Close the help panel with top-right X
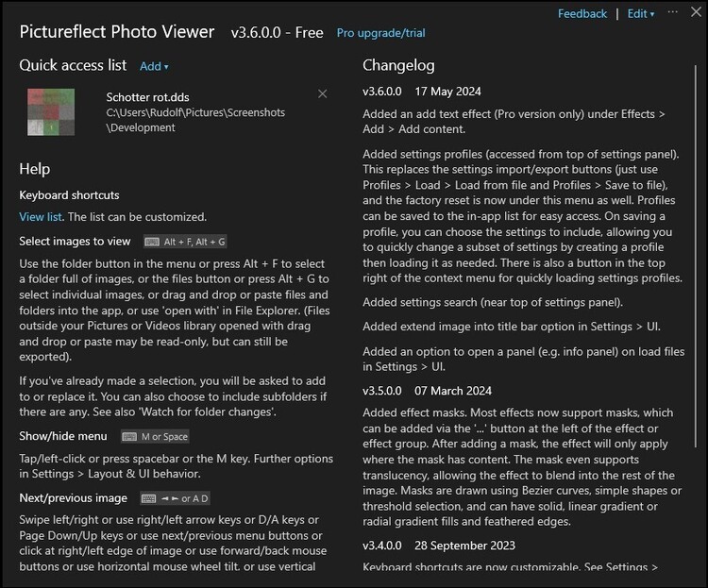Screen dimensions: 708x588 pos(694,13)
